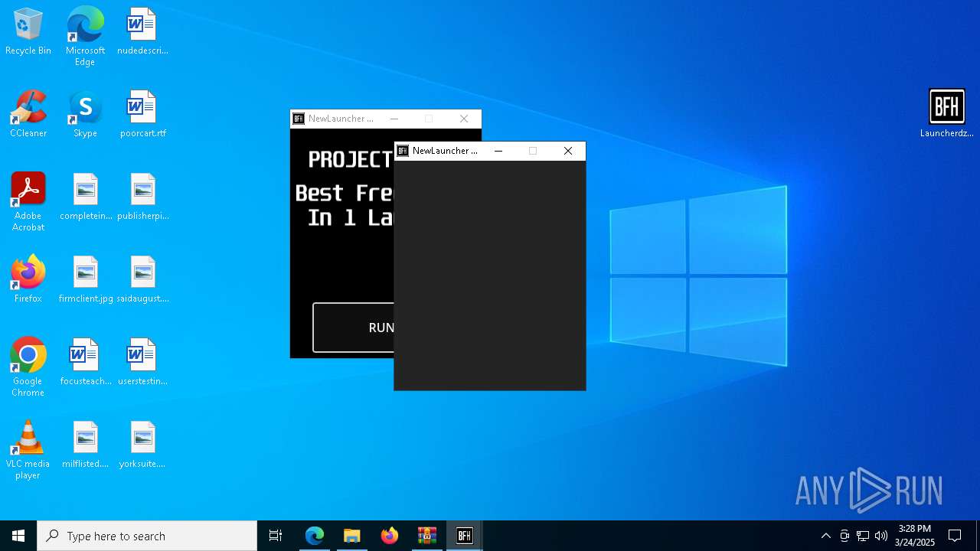
Task: Select the yorksuite... image file
Action: pos(142,445)
